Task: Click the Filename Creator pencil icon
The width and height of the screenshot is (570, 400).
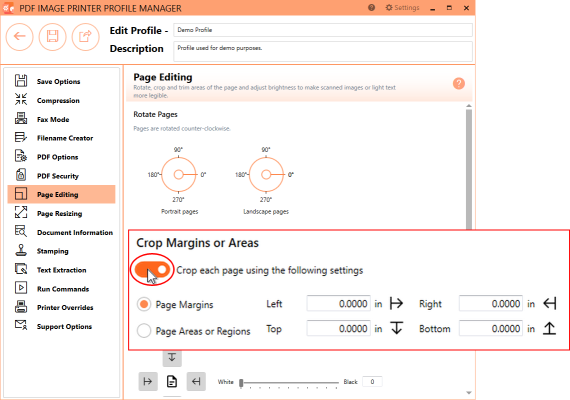Action: 21,137
